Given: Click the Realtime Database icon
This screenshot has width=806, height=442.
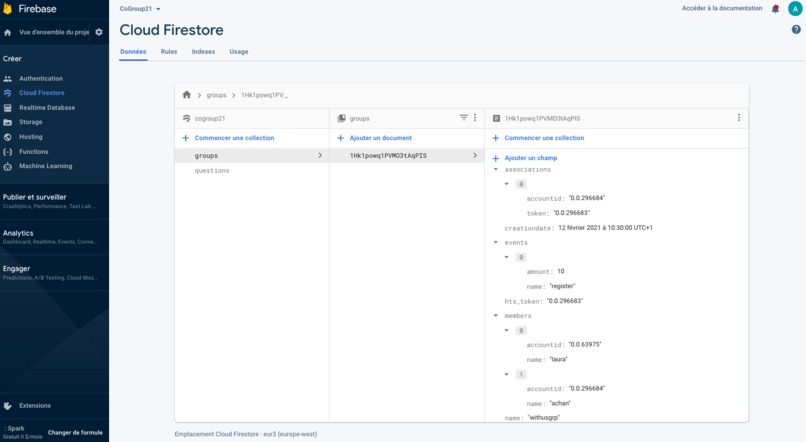Looking at the screenshot, I should pos(7,108).
